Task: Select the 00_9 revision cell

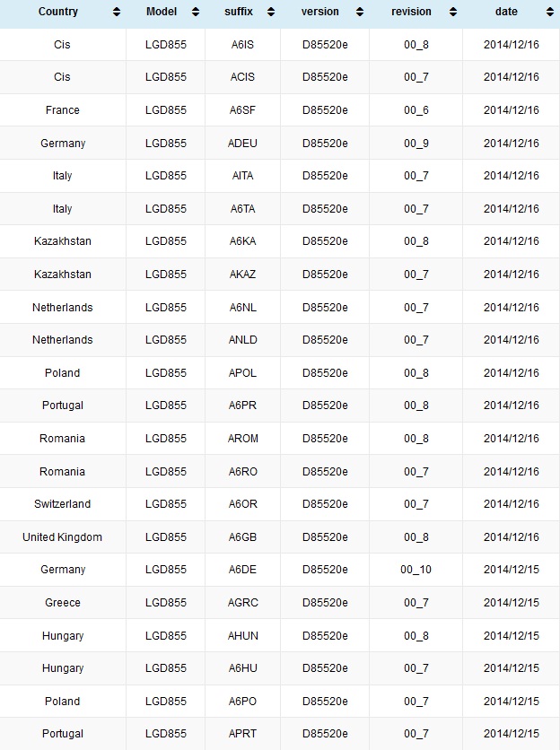Action: pyautogui.click(x=416, y=143)
